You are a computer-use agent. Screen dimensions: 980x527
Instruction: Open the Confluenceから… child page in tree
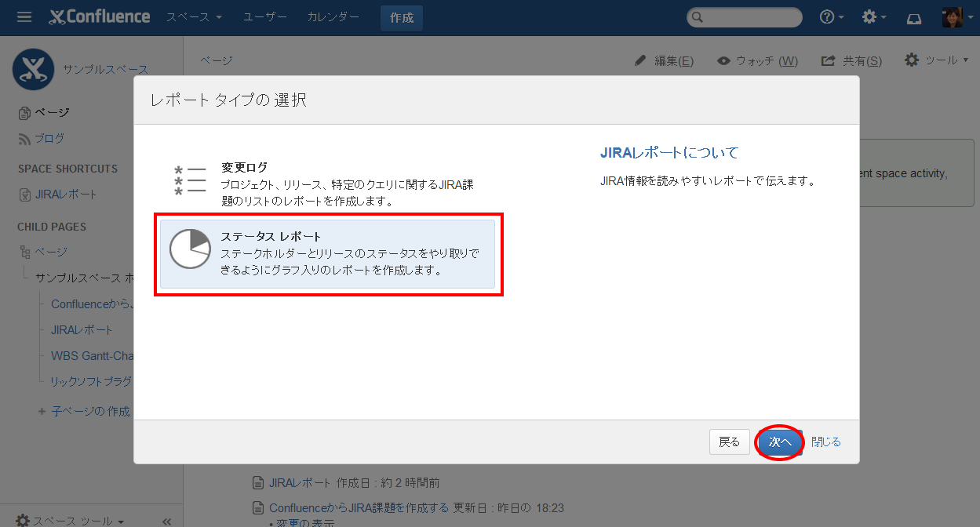[92, 304]
